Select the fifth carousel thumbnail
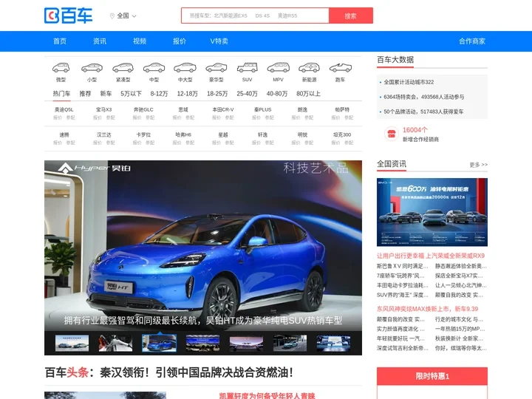Viewport: 532px width, 399px height. (x=246, y=343)
